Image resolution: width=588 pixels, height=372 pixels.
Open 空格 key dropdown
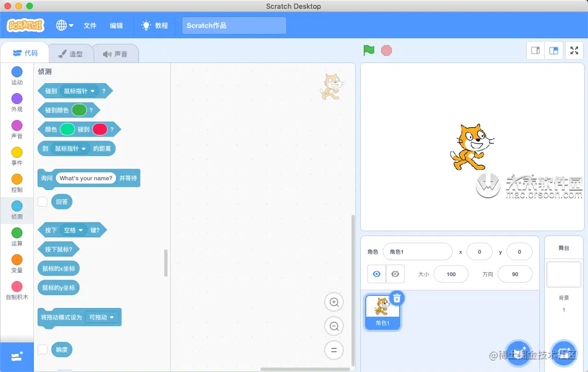(x=73, y=230)
